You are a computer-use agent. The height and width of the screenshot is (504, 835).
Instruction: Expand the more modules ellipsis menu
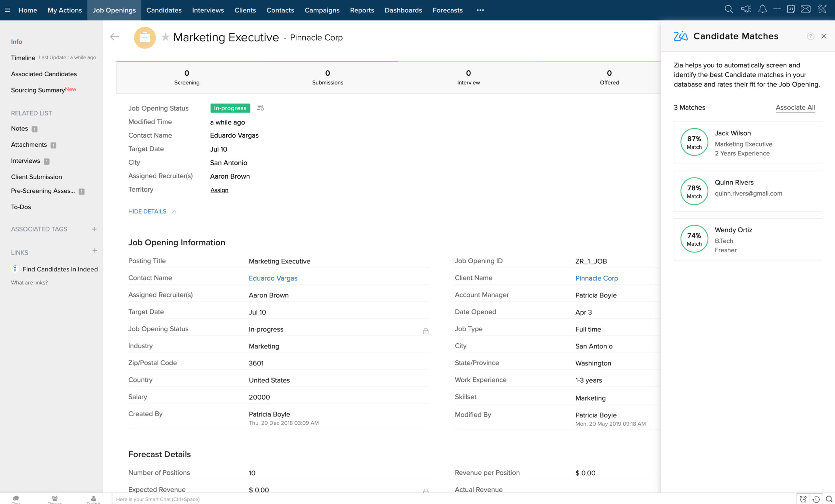click(480, 10)
